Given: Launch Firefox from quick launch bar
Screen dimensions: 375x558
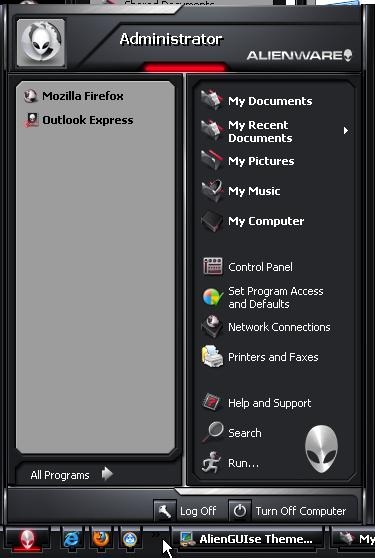Looking at the screenshot, I should (x=101, y=539).
